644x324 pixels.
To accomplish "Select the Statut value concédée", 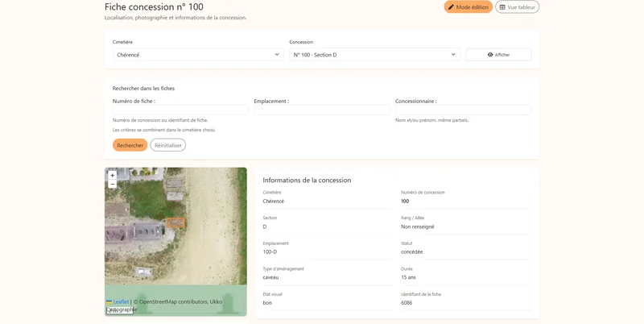I will (411, 251).
